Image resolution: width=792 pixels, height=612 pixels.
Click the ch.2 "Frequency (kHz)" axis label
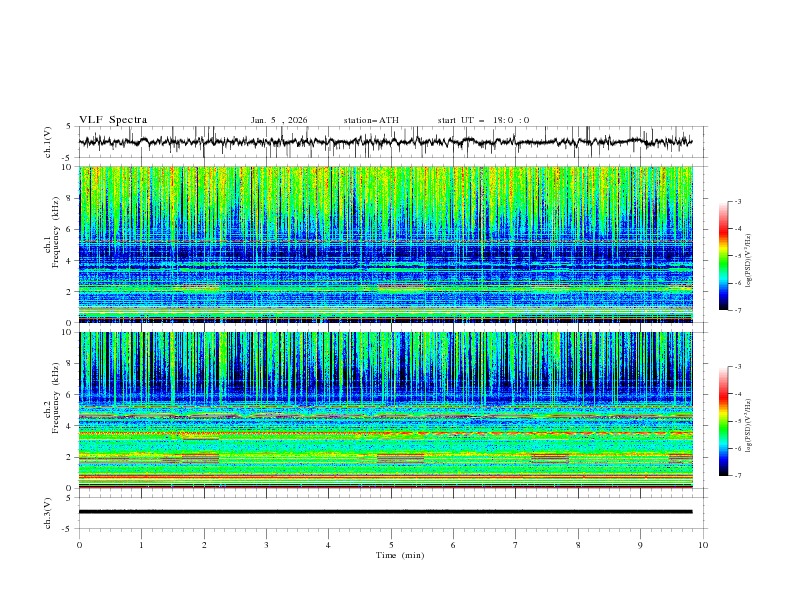(56, 397)
